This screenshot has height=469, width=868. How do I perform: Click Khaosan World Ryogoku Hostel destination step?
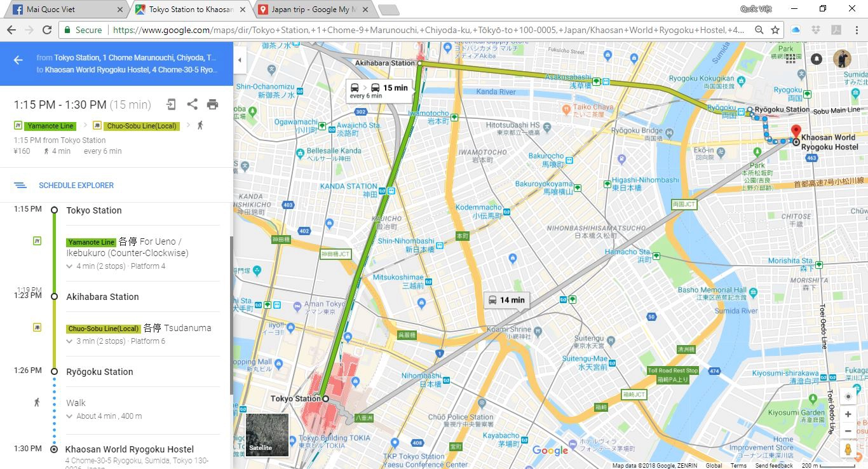[x=130, y=449]
